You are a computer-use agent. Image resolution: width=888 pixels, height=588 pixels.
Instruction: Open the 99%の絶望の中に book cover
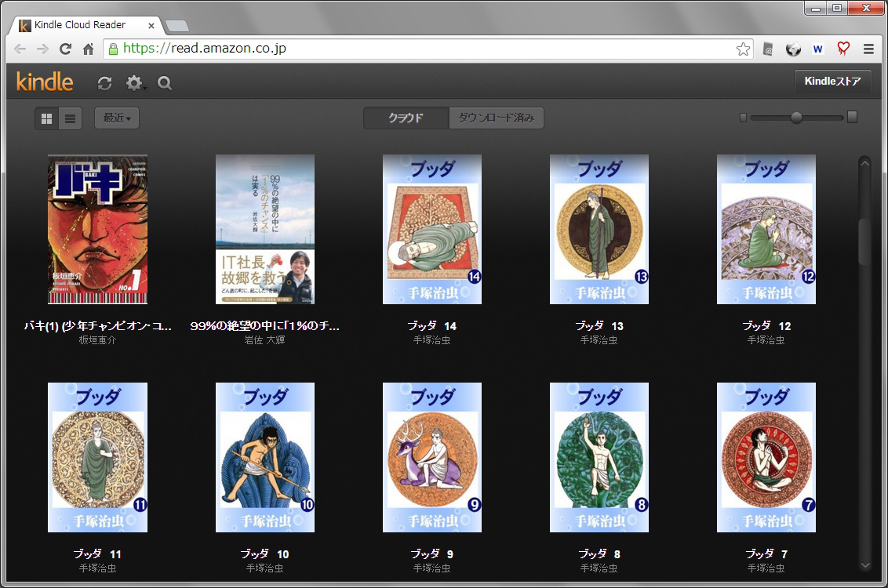pyautogui.click(x=265, y=229)
